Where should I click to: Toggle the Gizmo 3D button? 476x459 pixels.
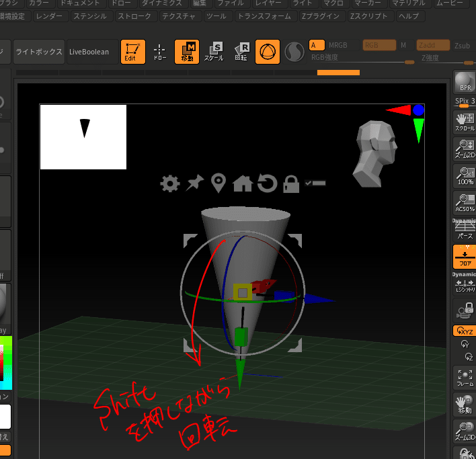pos(268,52)
